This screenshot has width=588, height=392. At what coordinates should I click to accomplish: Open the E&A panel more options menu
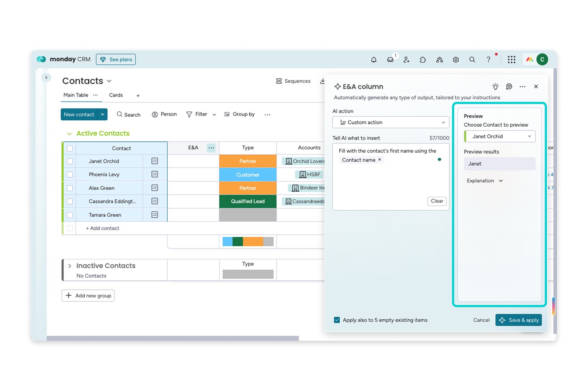pos(522,87)
